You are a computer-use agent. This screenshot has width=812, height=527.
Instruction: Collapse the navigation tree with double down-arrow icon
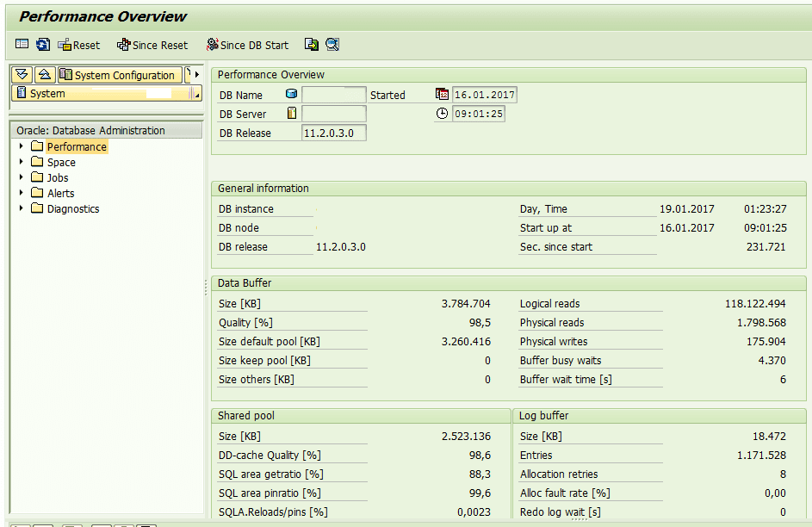click(22, 75)
